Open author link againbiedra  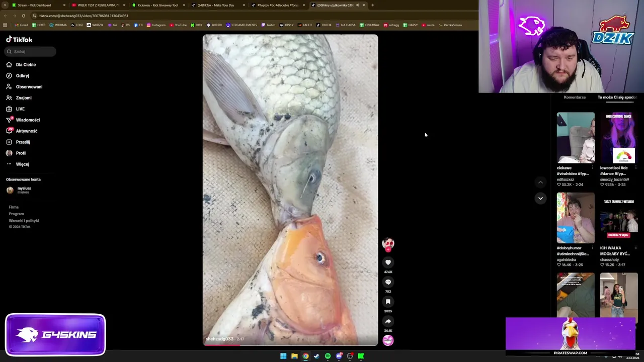click(567, 259)
